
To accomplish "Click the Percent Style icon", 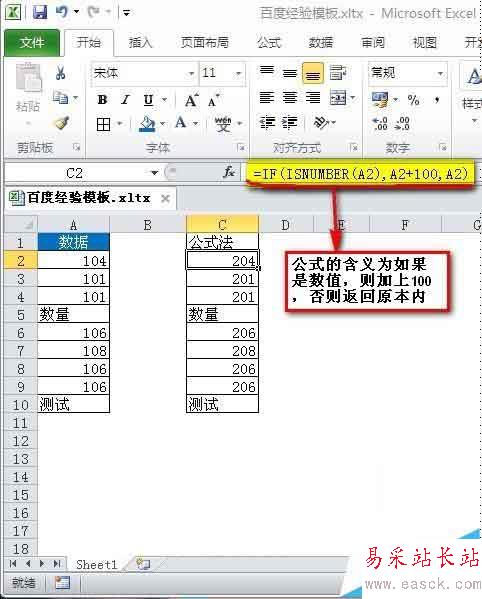I will (x=414, y=100).
